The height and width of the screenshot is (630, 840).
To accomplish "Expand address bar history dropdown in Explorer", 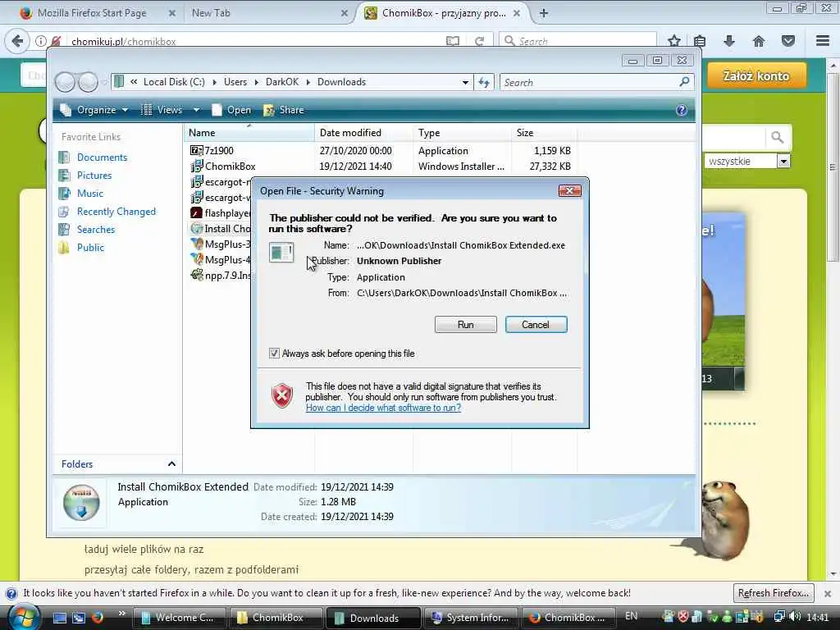I will click(x=465, y=83).
